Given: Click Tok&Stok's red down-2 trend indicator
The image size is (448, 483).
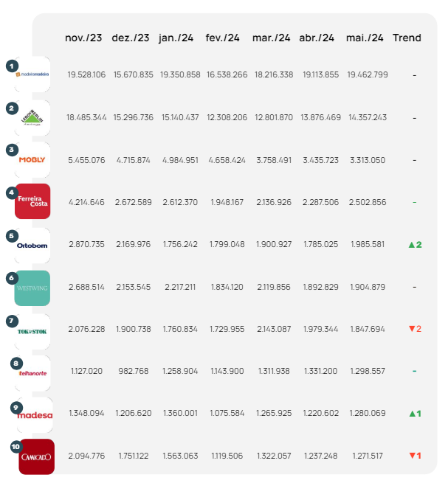Looking at the screenshot, I should coord(414,329).
